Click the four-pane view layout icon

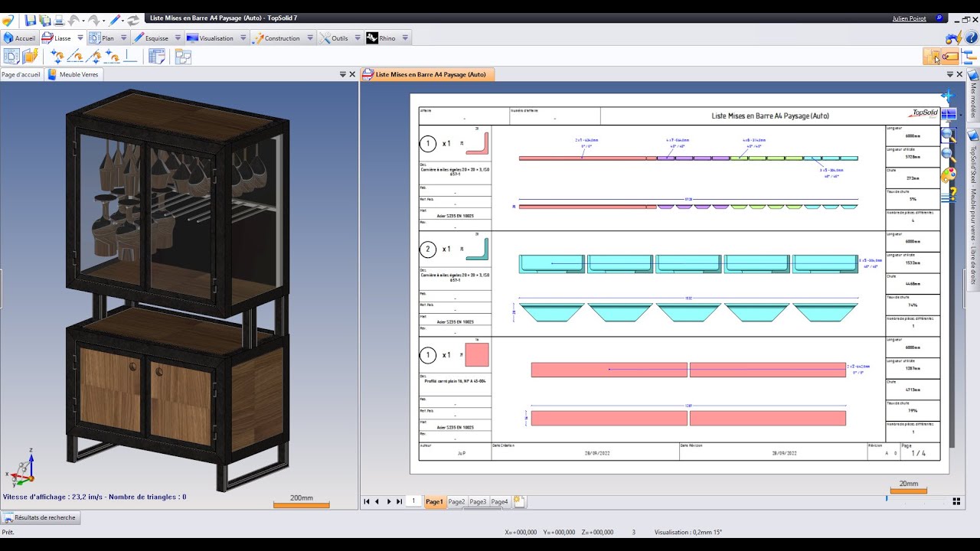[x=948, y=116]
